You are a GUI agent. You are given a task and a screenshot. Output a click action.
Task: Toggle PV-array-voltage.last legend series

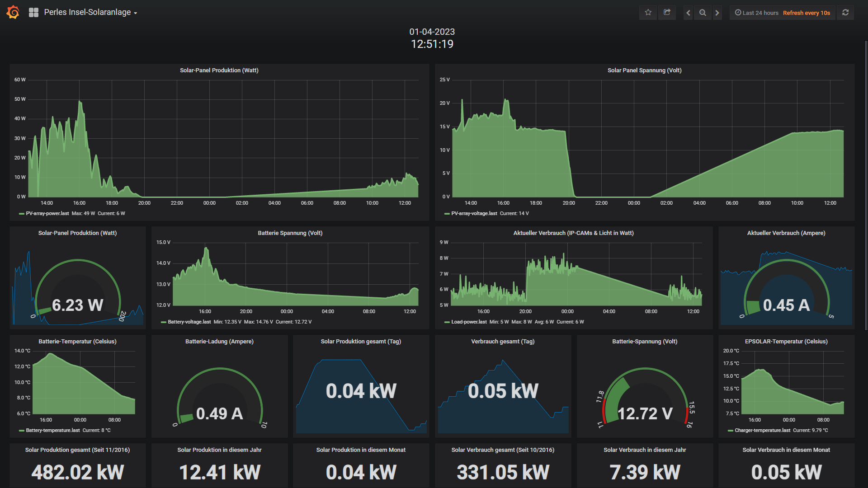[x=474, y=213]
